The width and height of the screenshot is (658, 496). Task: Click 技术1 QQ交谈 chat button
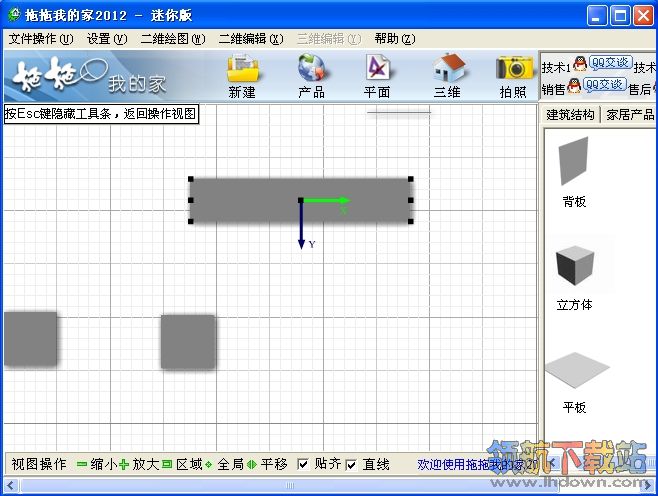(610, 63)
